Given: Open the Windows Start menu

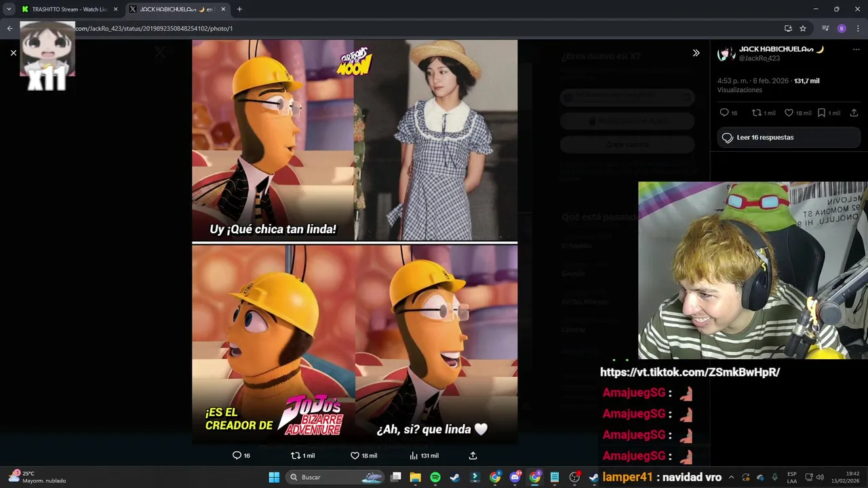Looking at the screenshot, I should [x=274, y=477].
